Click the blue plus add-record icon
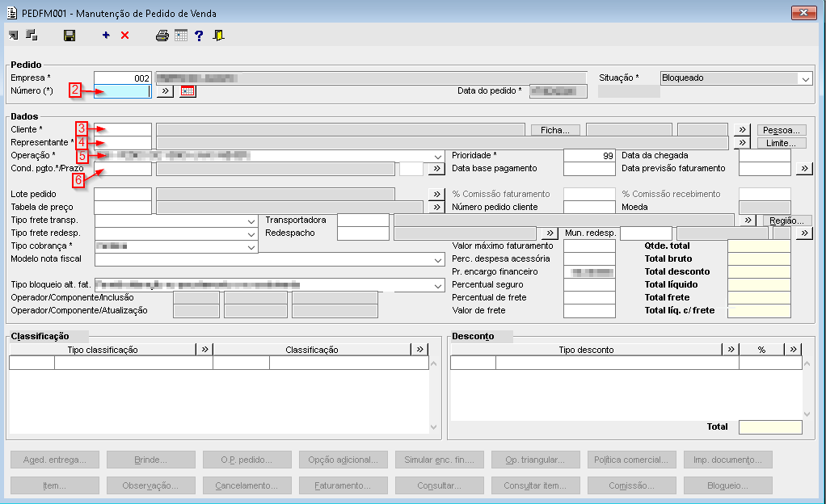 [106, 36]
